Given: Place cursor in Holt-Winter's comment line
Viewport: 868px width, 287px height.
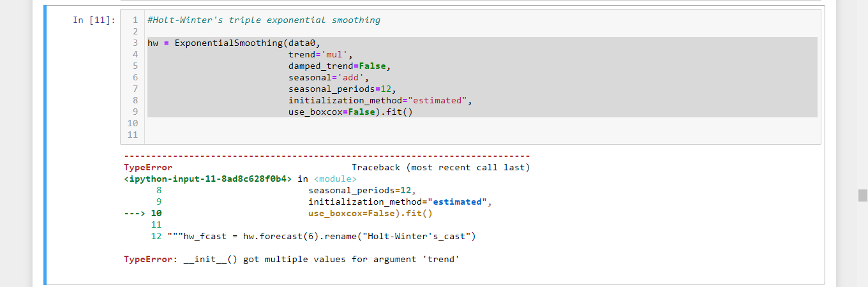Looking at the screenshot, I should coord(264,20).
